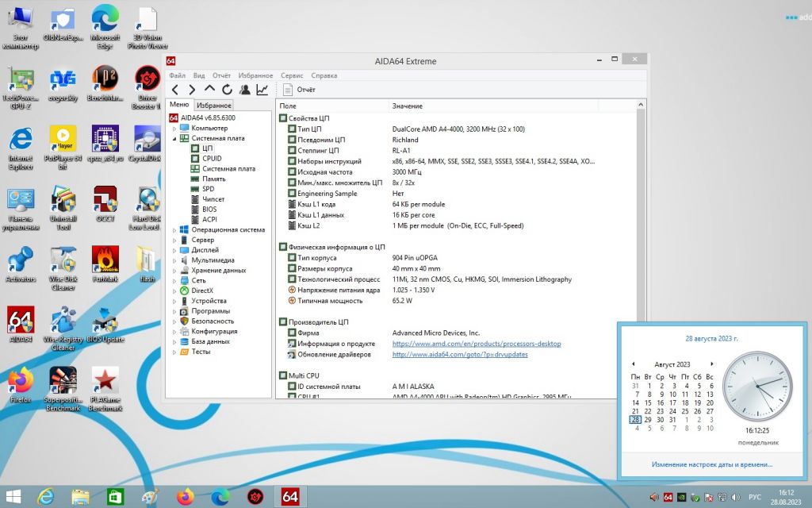
Task: Open the Сервис menu
Action: (x=292, y=75)
